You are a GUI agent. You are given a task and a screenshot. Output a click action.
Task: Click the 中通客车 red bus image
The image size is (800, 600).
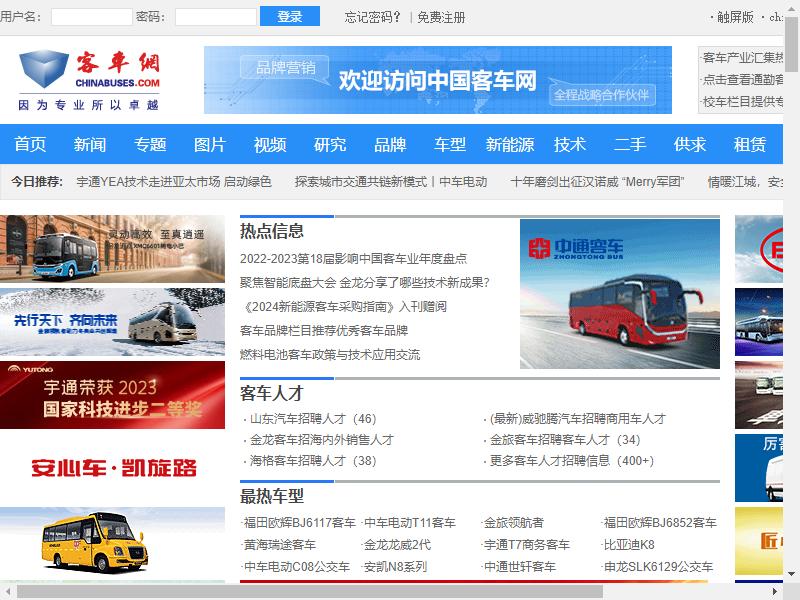(x=620, y=294)
